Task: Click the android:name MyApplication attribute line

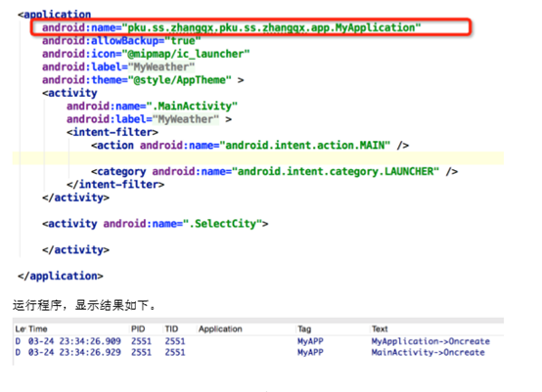Action: tap(232, 27)
